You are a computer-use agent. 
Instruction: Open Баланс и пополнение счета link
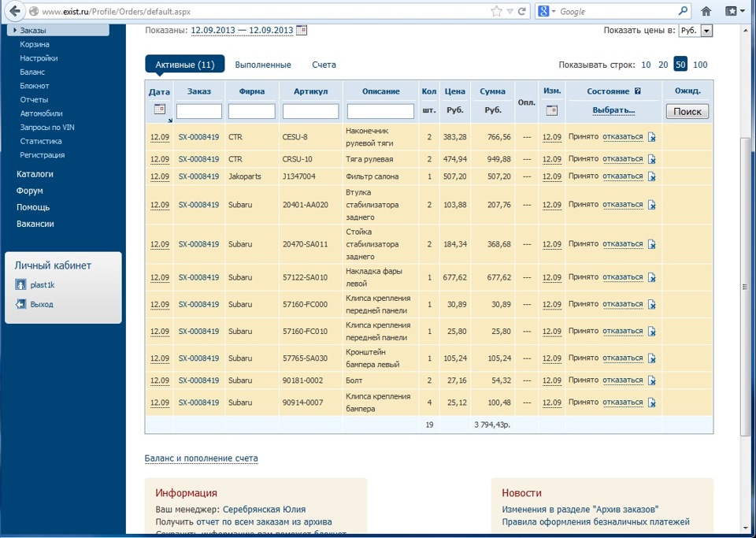(201, 458)
